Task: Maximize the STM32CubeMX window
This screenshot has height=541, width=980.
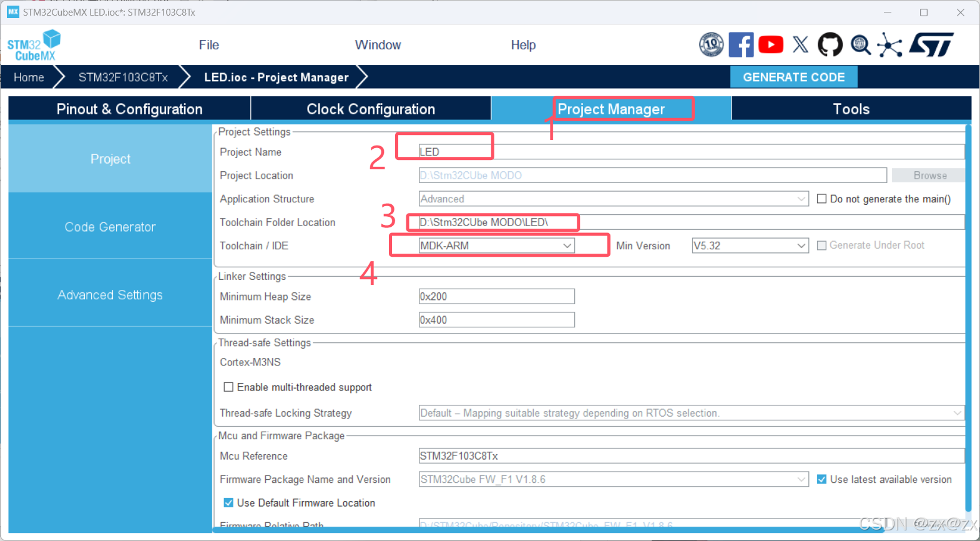Action: tap(924, 12)
